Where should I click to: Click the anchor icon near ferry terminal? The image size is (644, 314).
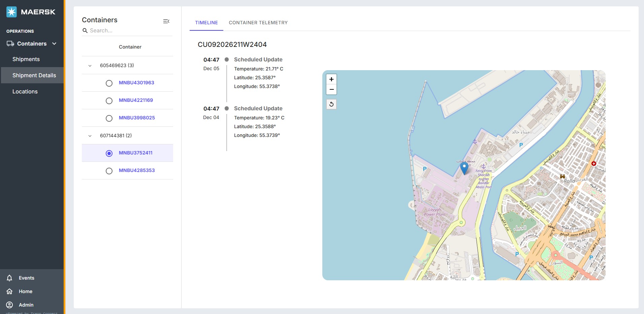tap(483, 166)
